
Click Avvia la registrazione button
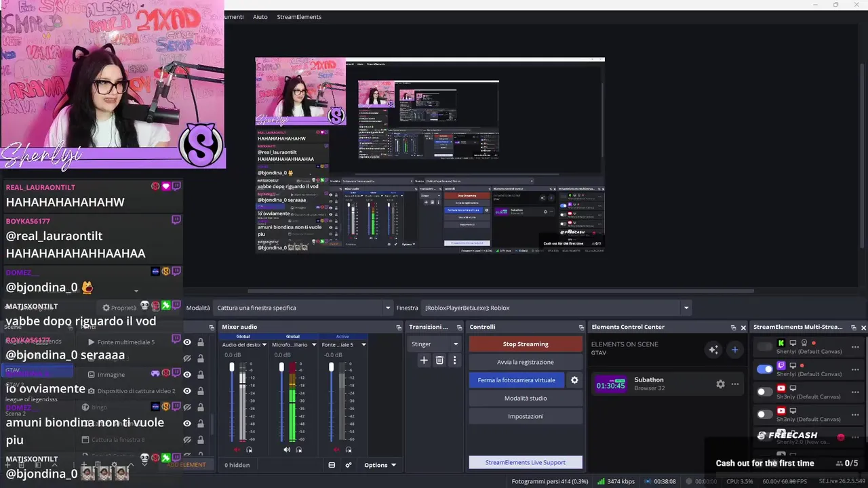coord(526,362)
